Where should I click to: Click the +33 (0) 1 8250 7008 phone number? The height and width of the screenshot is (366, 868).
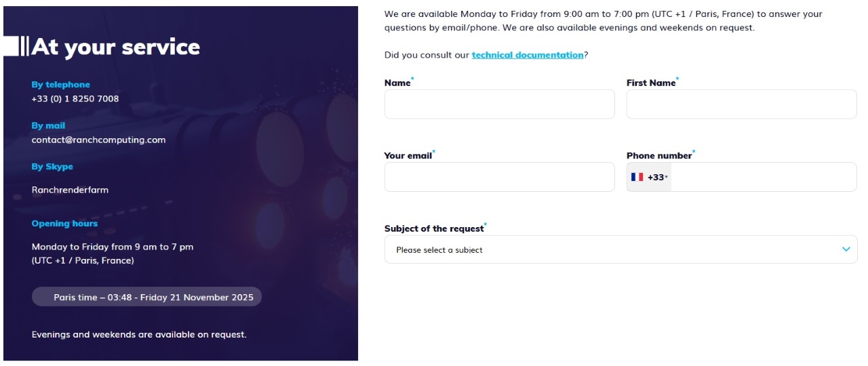pyautogui.click(x=75, y=98)
